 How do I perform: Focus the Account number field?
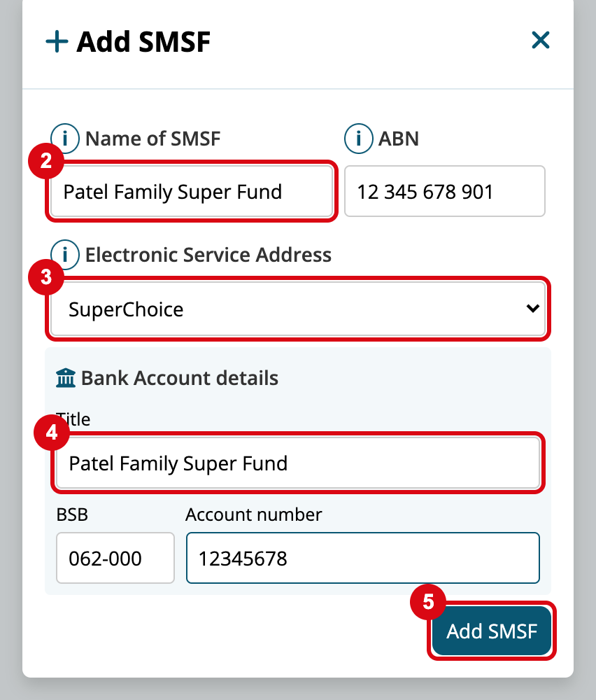363,558
